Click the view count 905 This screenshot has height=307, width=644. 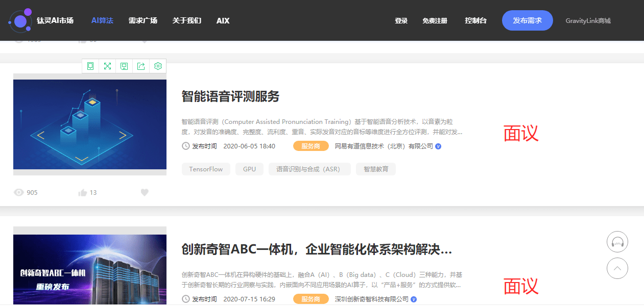tap(32, 192)
